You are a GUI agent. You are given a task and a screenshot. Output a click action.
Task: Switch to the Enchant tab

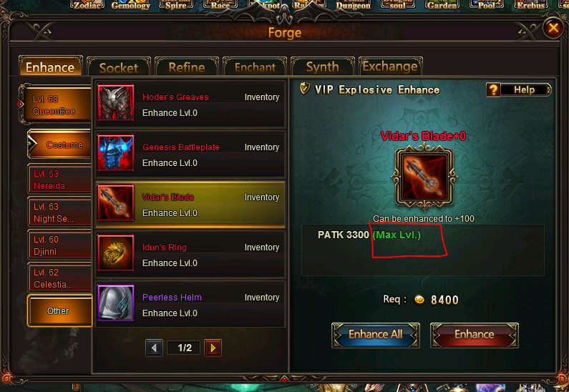(x=255, y=67)
